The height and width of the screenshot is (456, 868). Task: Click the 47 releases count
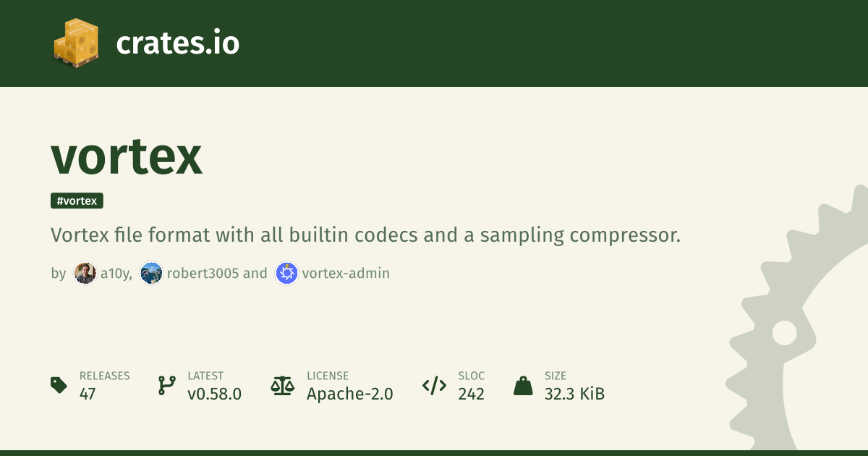[x=88, y=394]
